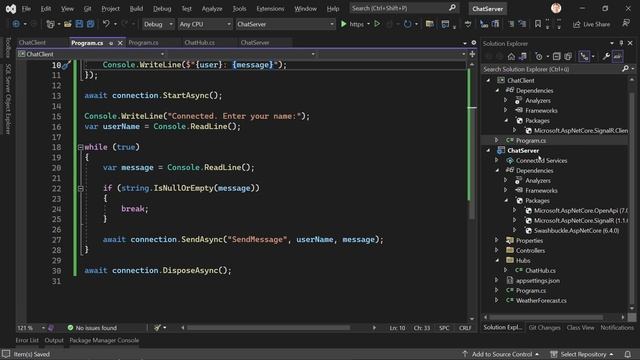This screenshot has height=360, width=640.
Task: Switch to the ChatClient editor tab
Action: (32, 42)
